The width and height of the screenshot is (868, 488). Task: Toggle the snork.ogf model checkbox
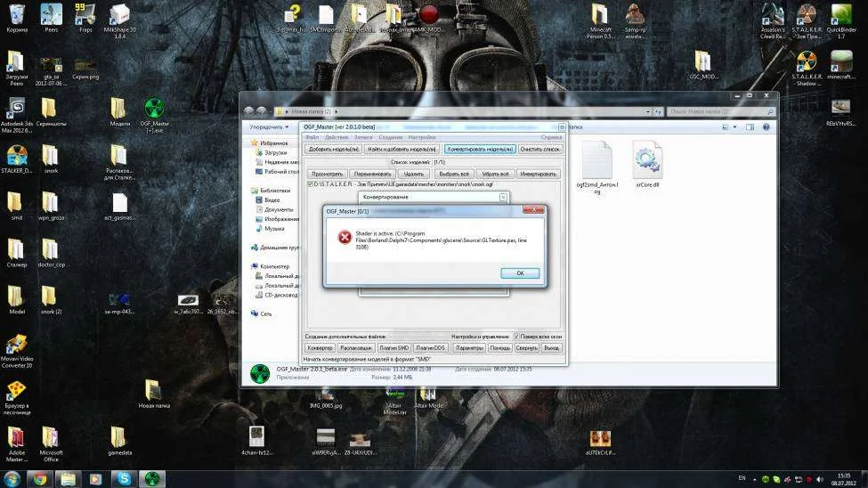click(310, 184)
